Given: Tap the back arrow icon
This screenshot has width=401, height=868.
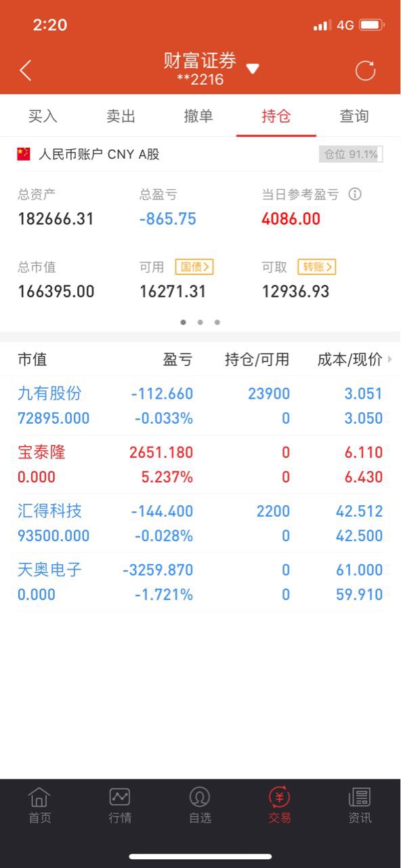Looking at the screenshot, I should coord(26,70).
